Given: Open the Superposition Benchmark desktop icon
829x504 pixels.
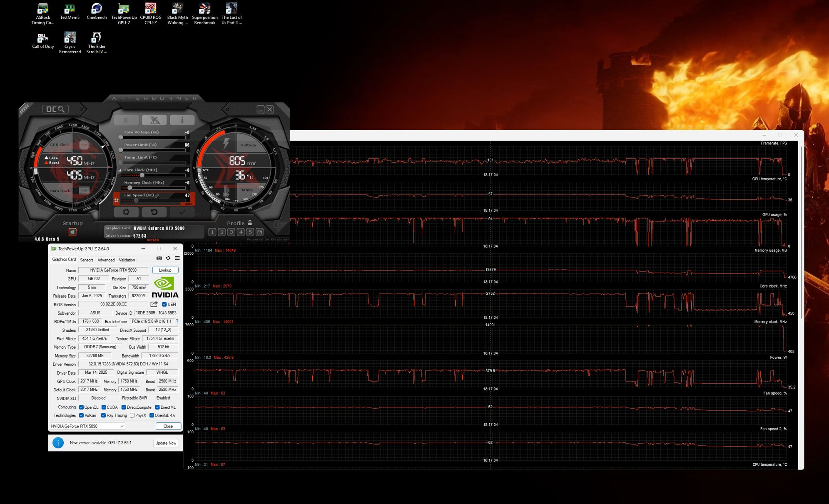Looking at the screenshot, I should (204, 14).
